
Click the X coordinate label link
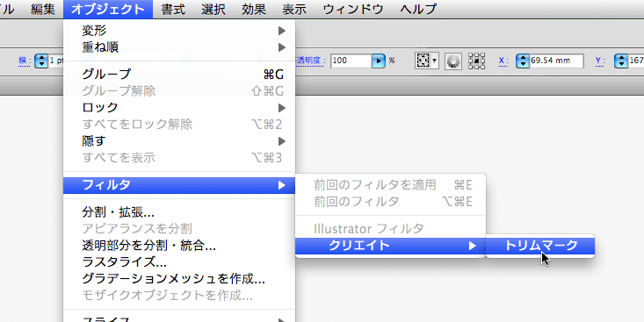click(503, 61)
